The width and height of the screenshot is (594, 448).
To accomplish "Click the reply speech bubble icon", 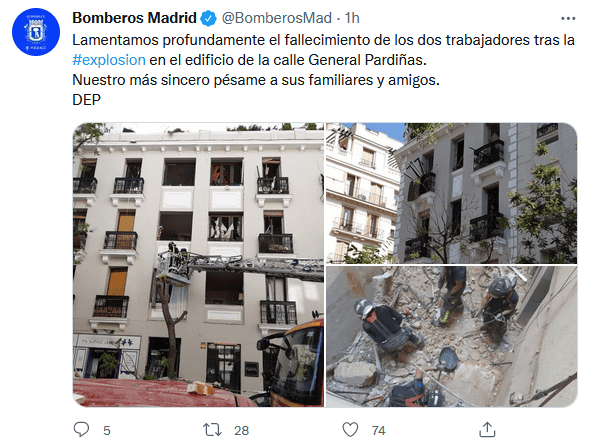I will (81, 430).
